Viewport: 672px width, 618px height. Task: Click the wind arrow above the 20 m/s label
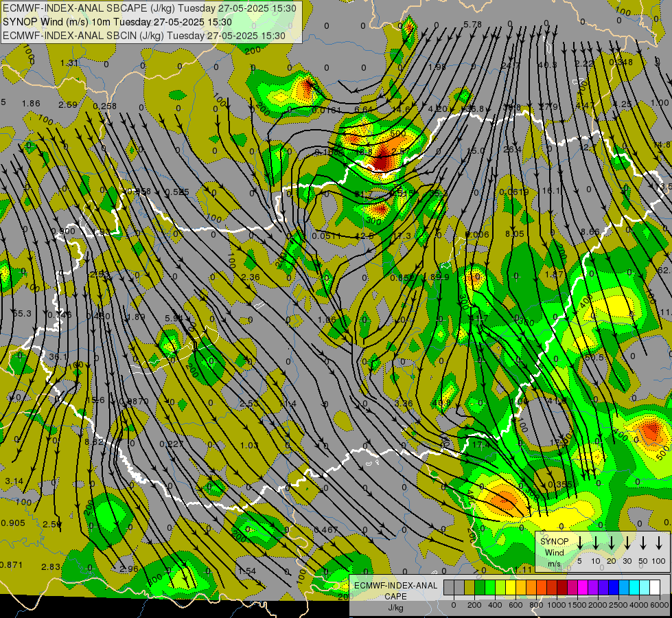pyautogui.click(x=612, y=543)
